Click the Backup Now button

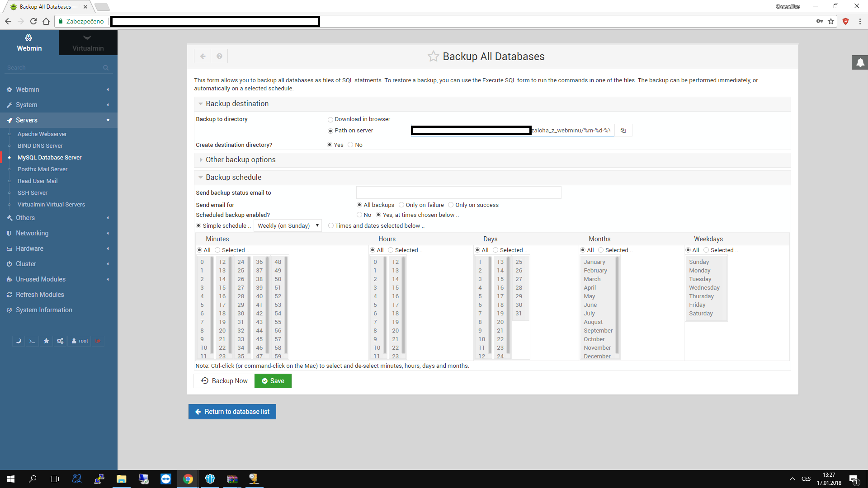tap(224, 381)
